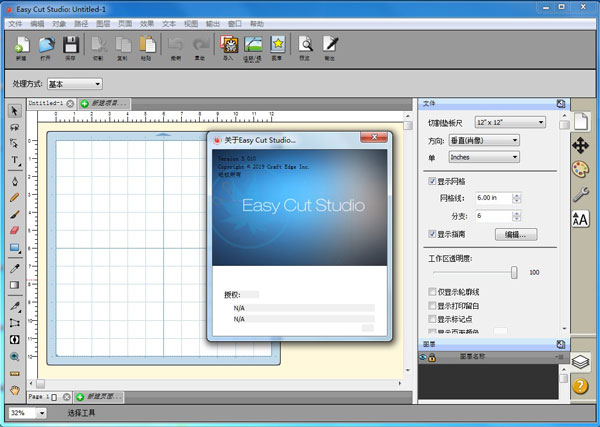Select the Hand pan tool
This screenshot has height=427, width=600.
15,390
